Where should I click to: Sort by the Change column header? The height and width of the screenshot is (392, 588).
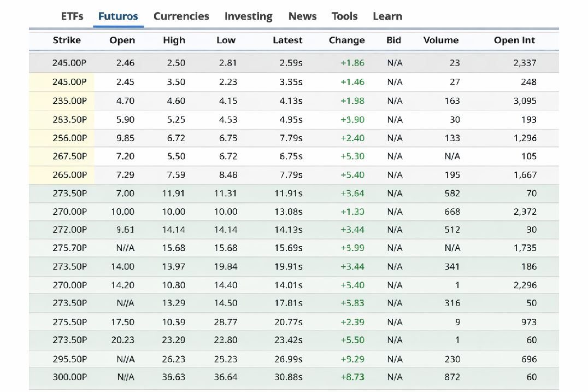point(346,40)
